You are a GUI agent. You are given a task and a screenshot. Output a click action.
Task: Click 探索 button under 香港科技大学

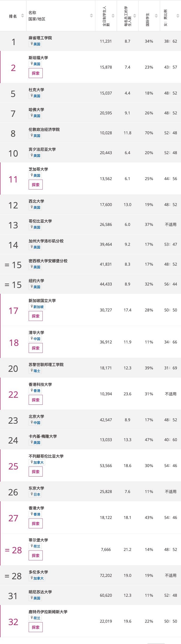[36, 400]
